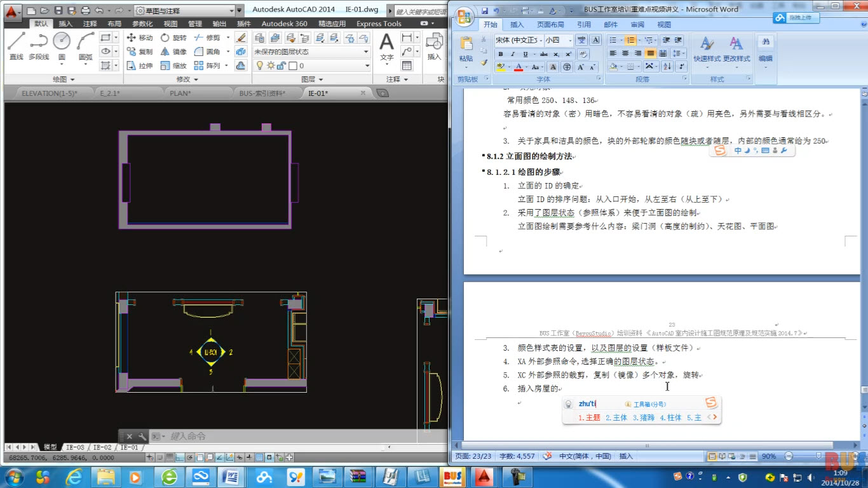This screenshot has width=868, height=488.
Task: Open the Word font dialog launcher (字体)
Action: (597, 79)
